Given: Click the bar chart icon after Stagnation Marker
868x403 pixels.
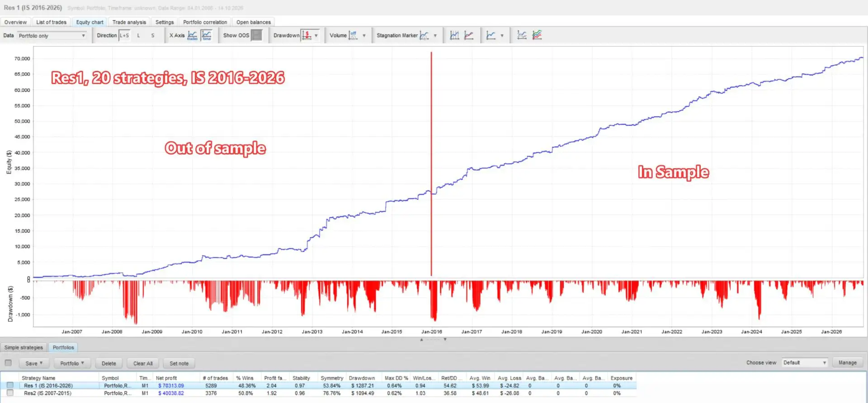Looking at the screenshot, I should click(455, 35).
